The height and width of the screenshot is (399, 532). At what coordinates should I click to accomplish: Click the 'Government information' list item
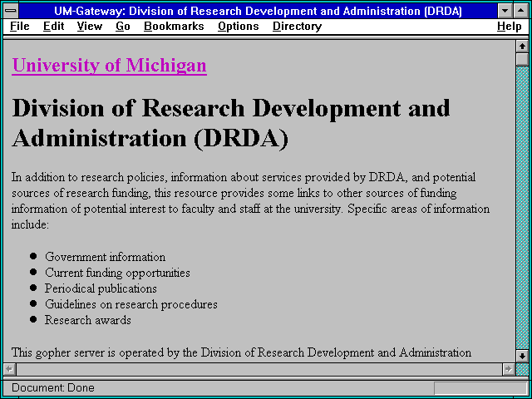tap(106, 257)
